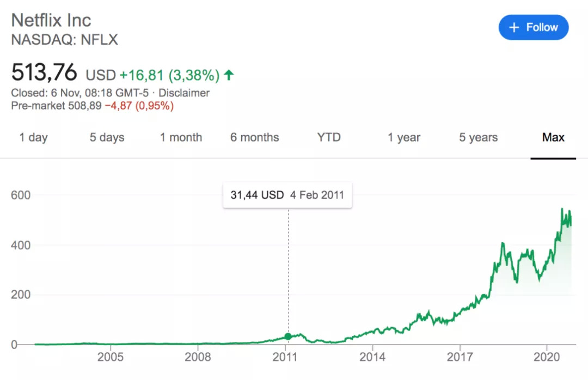The image size is (588, 380).
Task: Switch to the 5 days tab
Action: click(x=107, y=138)
